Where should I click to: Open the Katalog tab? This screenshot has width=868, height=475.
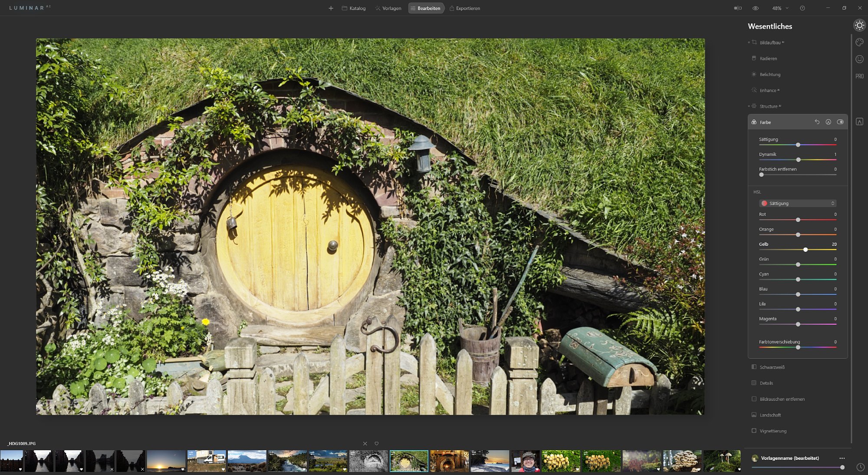point(354,8)
